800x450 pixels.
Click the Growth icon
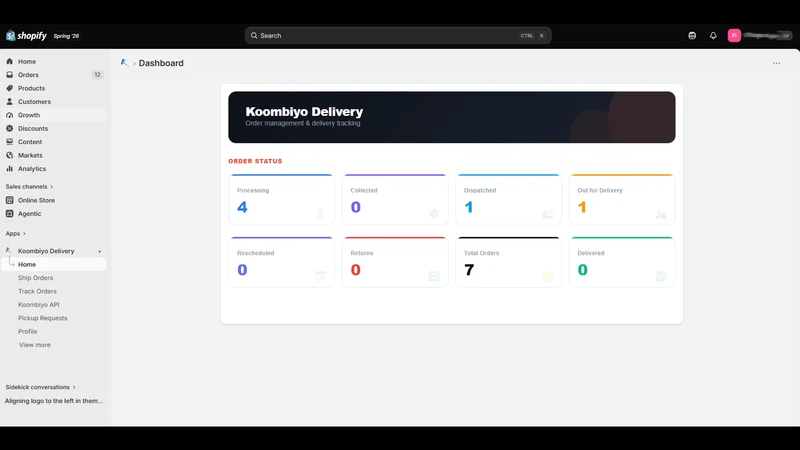click(9, 115)
